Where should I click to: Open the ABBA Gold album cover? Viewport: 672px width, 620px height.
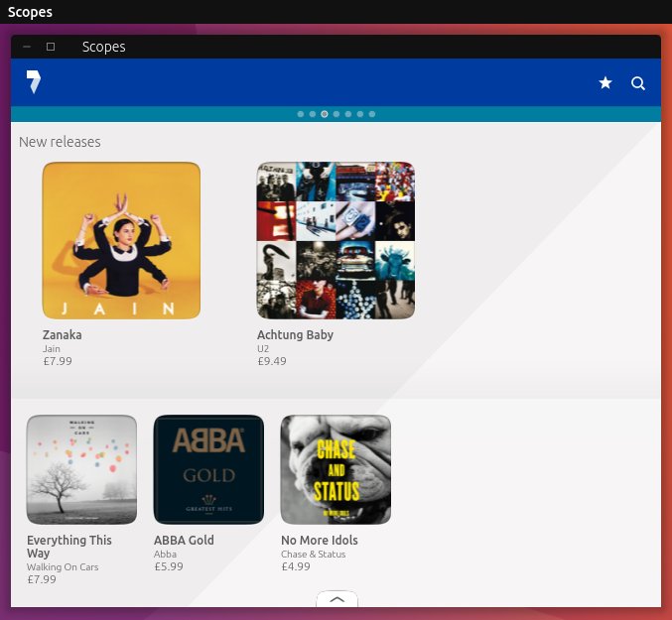[x=208, y=469]
